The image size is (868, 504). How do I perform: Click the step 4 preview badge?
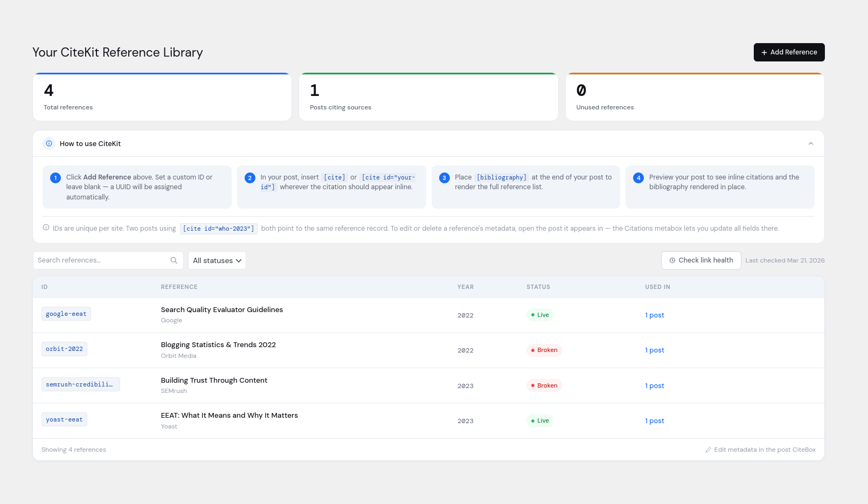pos(638,178)
